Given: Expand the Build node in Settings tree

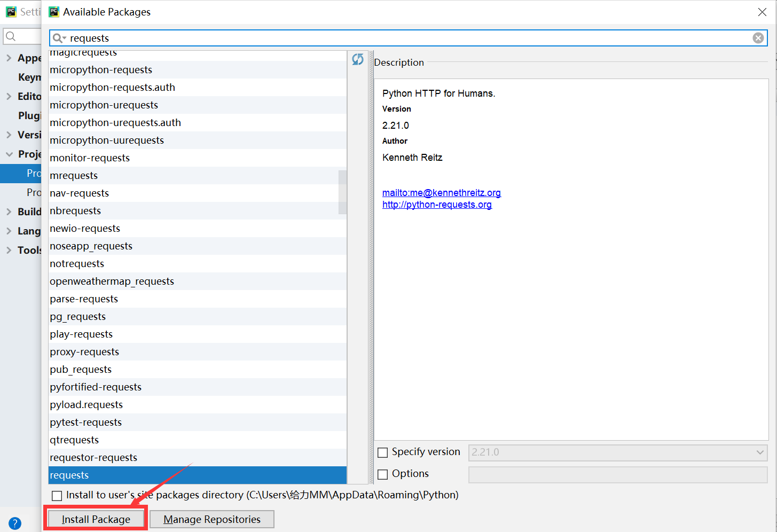Looking at the screenshot, I should pyautogui.click(x=9, y=212).
